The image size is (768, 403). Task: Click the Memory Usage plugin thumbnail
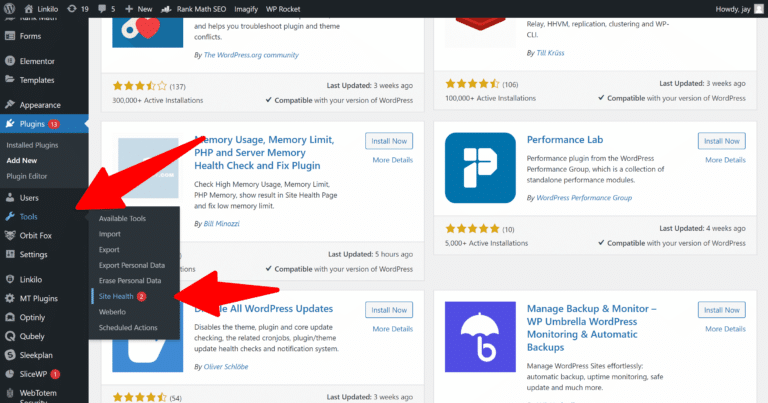[148, 168]
